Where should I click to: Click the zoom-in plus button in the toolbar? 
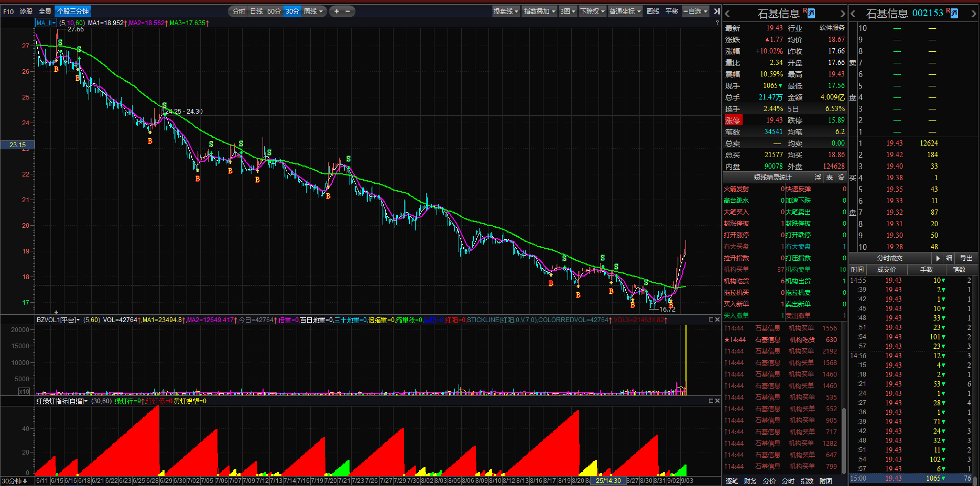(336, 11)
